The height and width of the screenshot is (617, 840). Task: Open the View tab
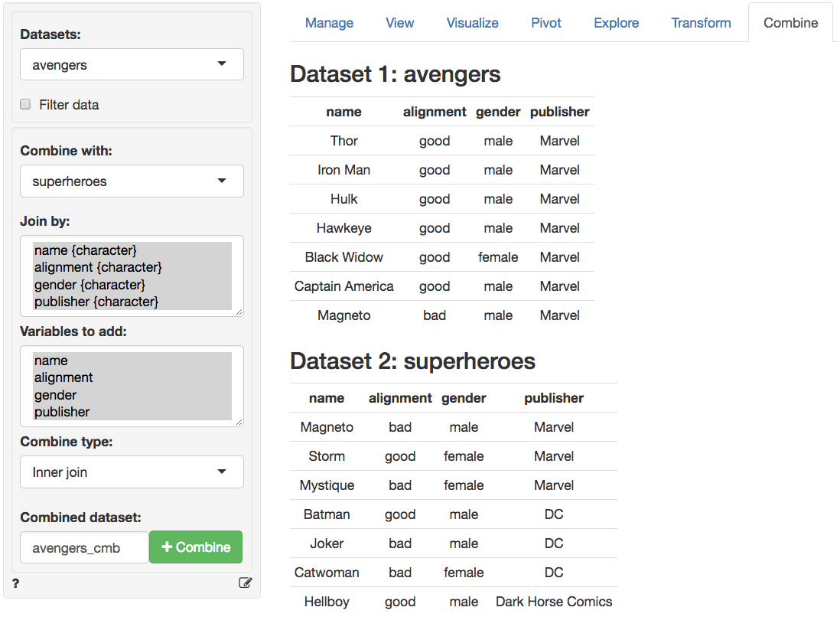tap(399, 23)
